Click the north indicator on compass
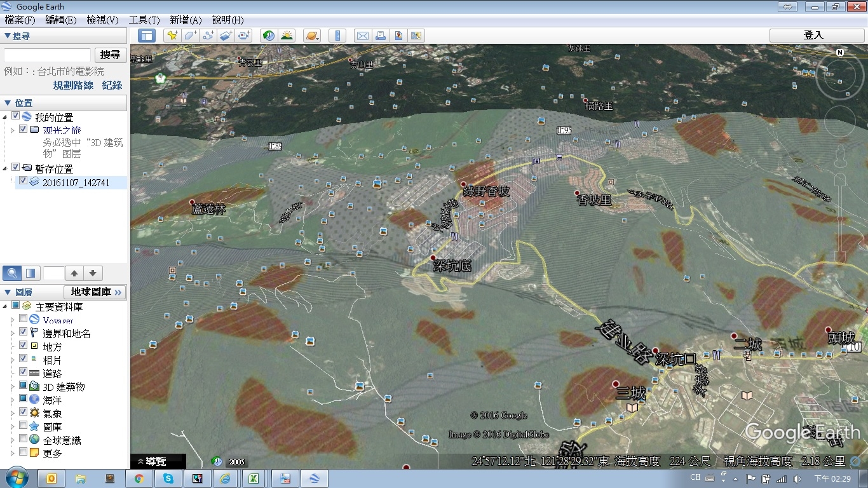868x488 pixels. (x=840, y=53)
